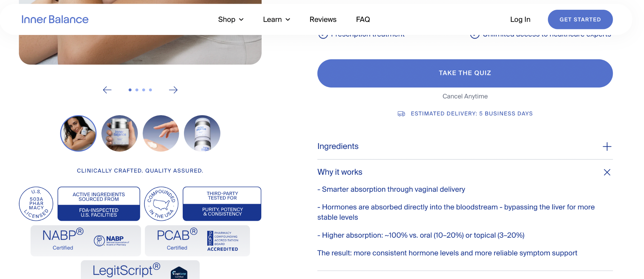644x279 pixels.
Task: Select the second carousel dot
Action: pos(137,90)
